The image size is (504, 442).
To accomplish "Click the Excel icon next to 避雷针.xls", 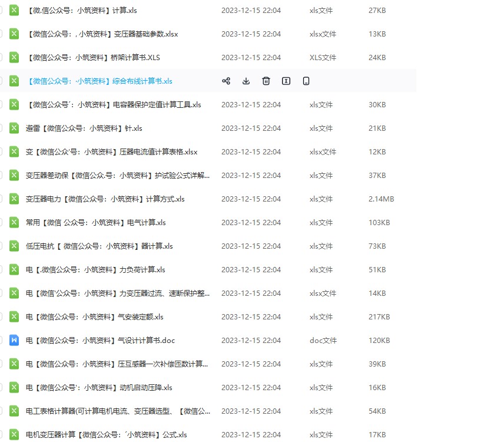I will pos(14,128).
